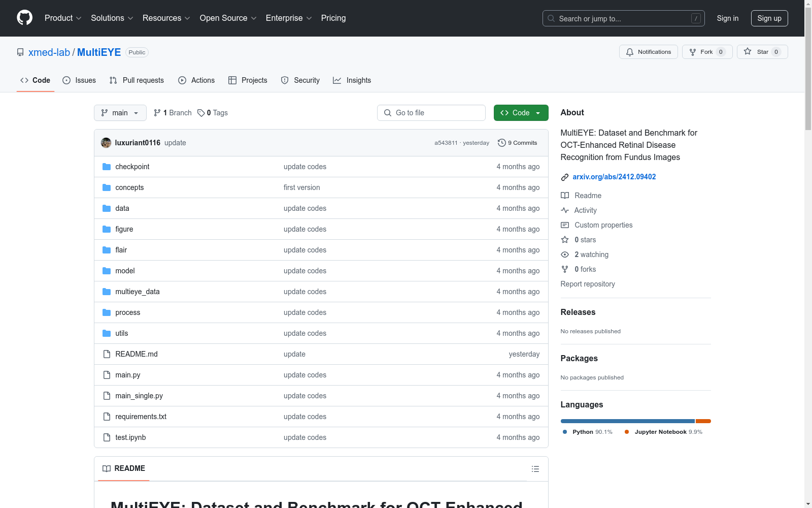Click the test.ipynb file icon

[x=107, y=437]
